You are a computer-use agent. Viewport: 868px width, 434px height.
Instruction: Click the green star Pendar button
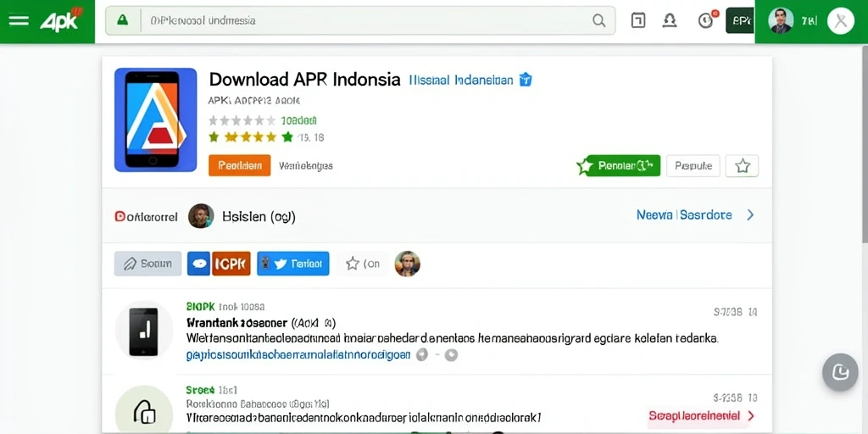[x=618, y=165]
